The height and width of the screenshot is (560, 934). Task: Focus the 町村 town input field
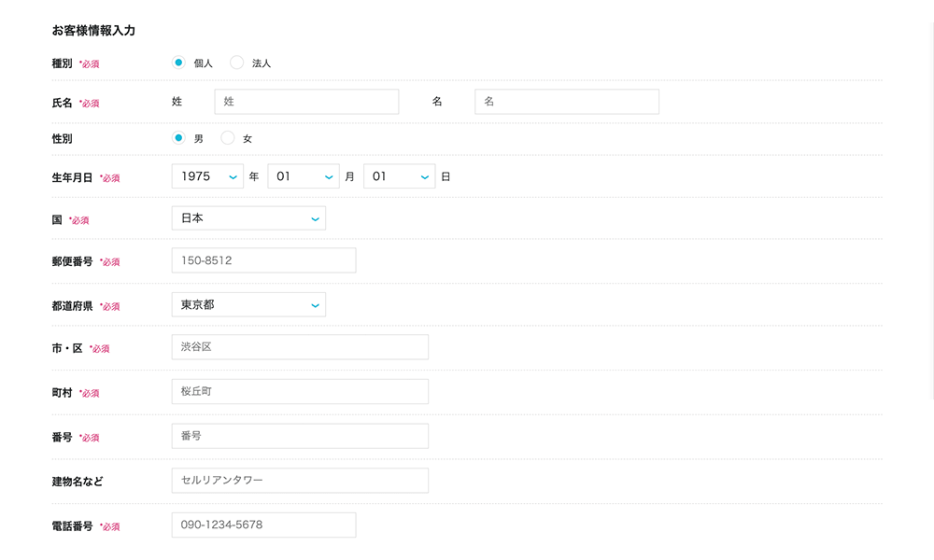300,391
